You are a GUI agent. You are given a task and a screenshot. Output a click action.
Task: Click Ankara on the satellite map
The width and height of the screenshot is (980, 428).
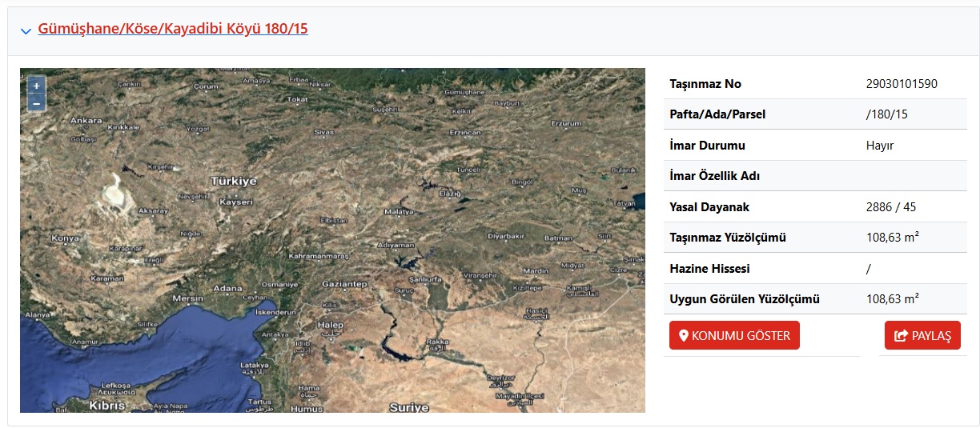(86, 122)
